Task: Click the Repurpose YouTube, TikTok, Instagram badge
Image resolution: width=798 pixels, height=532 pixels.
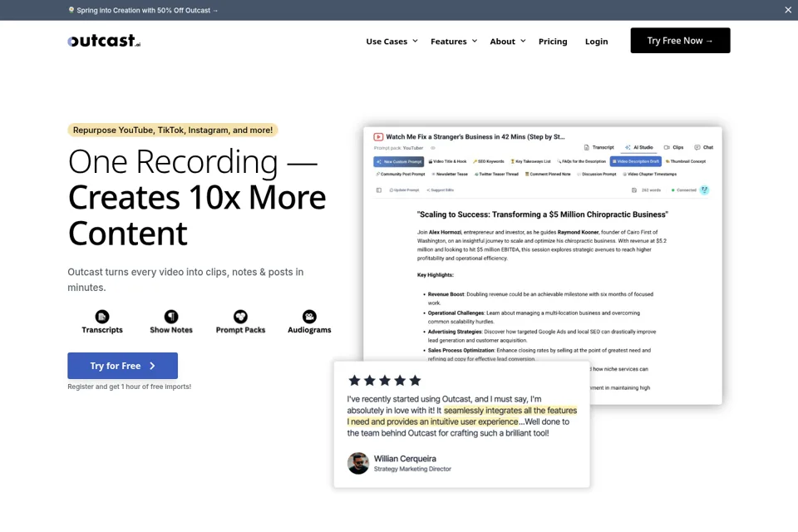Action: click(173, 130)
